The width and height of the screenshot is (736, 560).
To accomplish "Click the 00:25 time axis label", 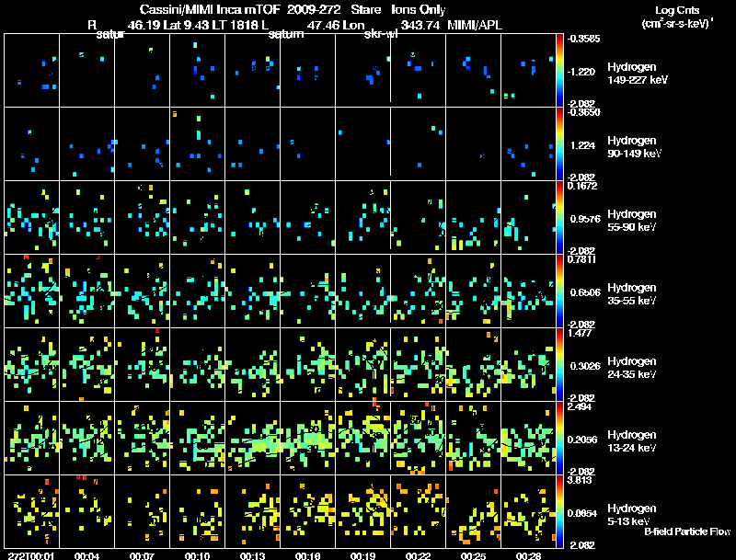I will [473, 555].
